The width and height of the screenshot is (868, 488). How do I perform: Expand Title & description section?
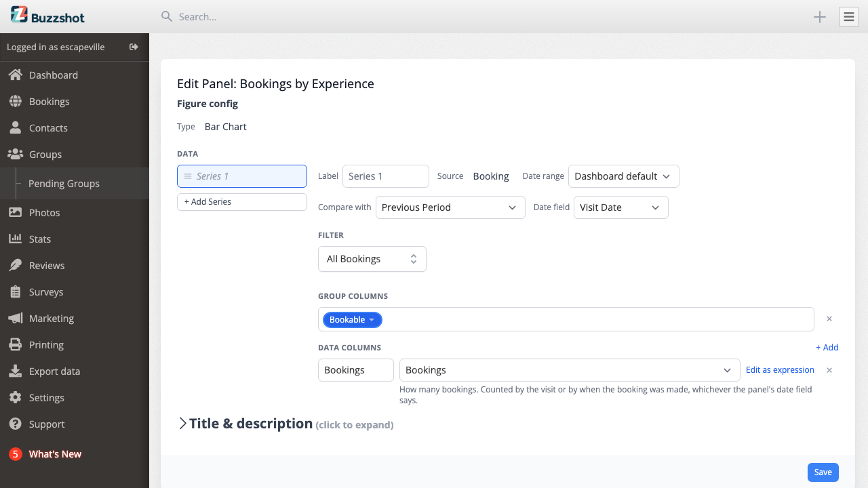[x=285, y=424]
